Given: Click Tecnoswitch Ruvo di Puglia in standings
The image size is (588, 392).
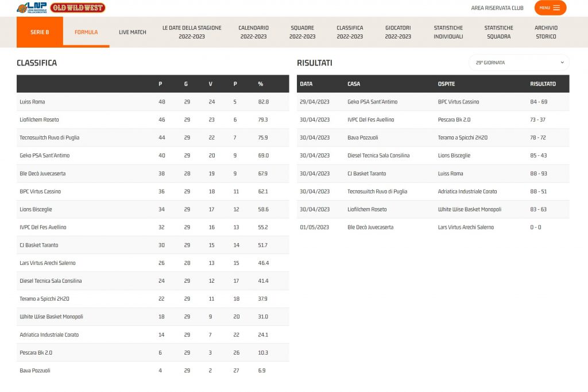Looking at the screenshot, I should click(49, 137).
